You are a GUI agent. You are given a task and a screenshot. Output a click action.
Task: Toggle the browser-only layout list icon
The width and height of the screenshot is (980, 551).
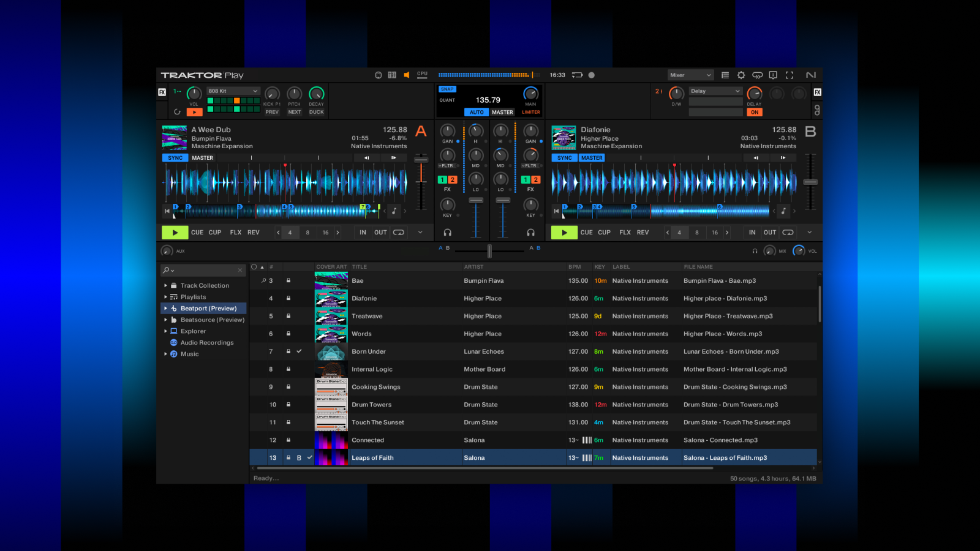tap(725, 75)
